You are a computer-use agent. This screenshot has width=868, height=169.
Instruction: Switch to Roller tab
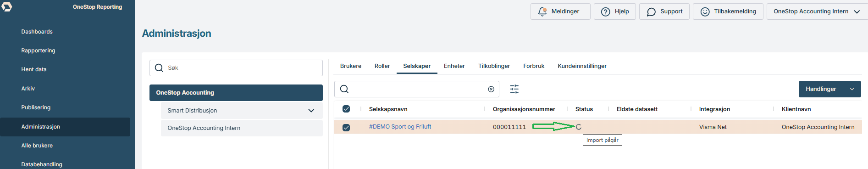(382, 66)
